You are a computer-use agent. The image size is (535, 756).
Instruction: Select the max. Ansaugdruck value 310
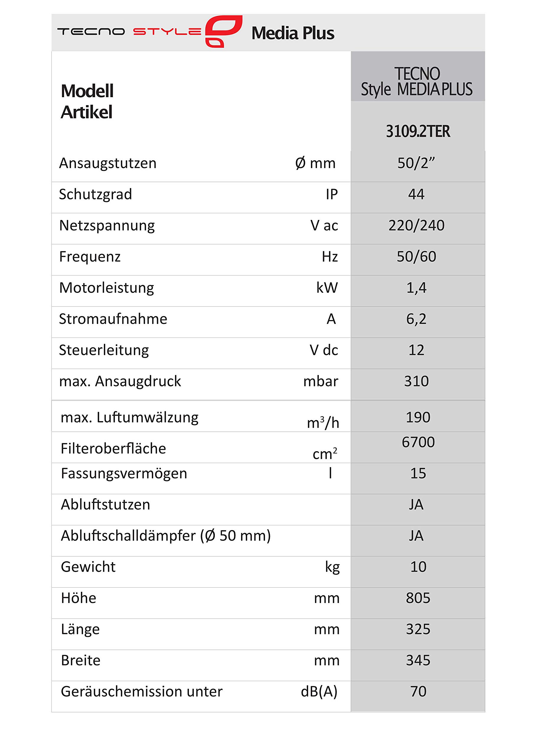(417, 381)
